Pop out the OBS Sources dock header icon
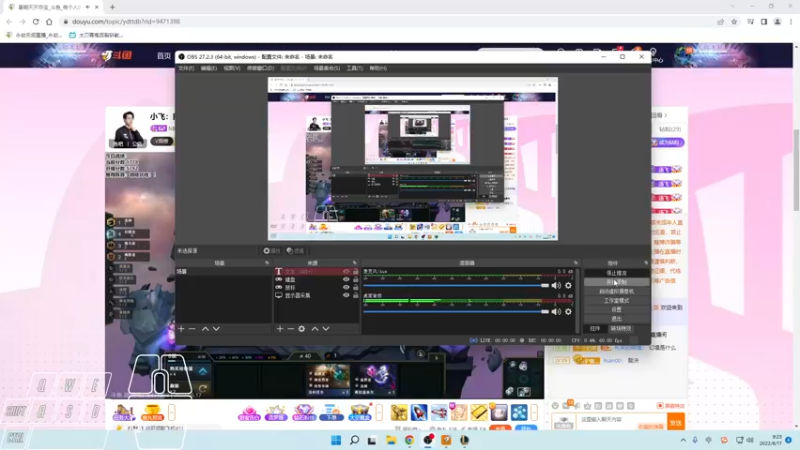The height and width of the screenshot is (450, 800). point(355,263)
